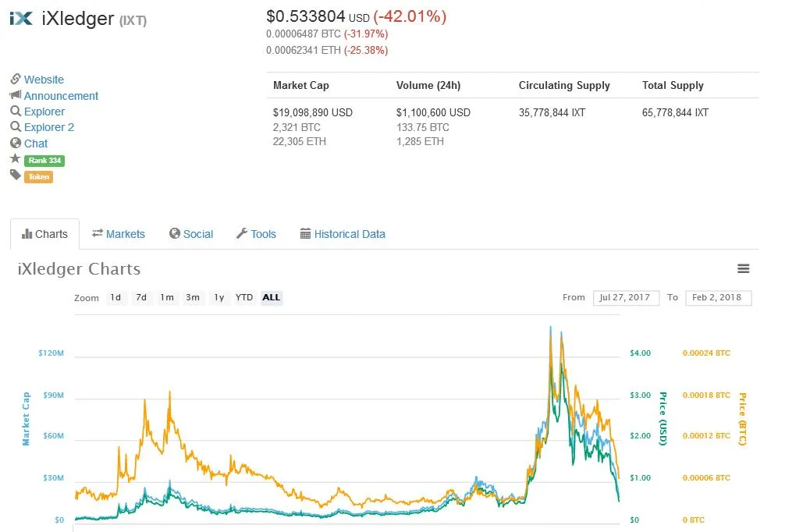Click the $19,098,890 USD market cap value
The height and width of the screenshot is (532, 785).
(313, 112)
